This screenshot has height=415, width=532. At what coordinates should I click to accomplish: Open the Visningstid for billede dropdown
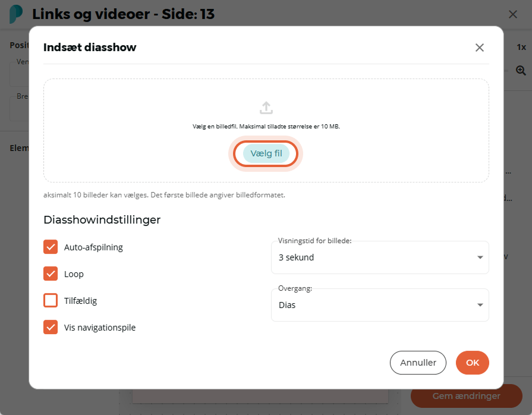pos(380,257)
